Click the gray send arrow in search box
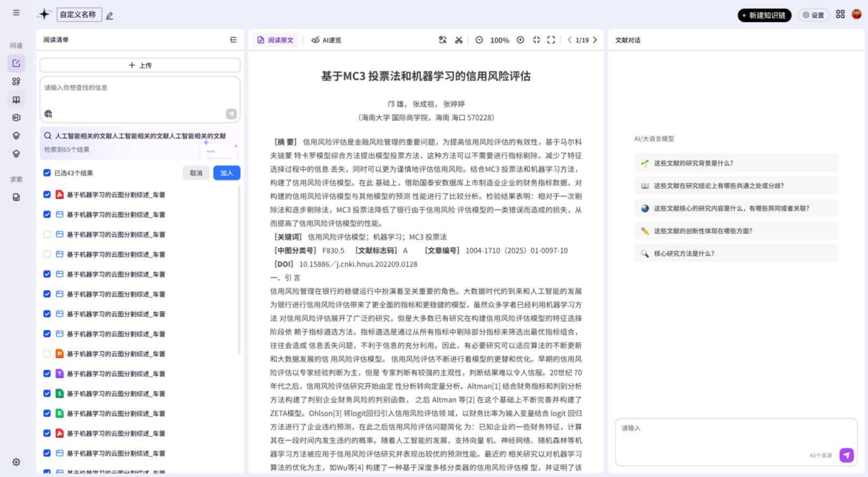 click(231, 113)
